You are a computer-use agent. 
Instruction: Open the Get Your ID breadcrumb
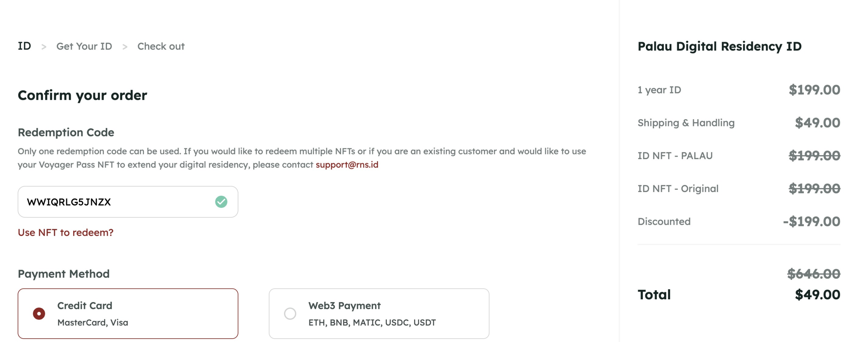pos(84,46)
